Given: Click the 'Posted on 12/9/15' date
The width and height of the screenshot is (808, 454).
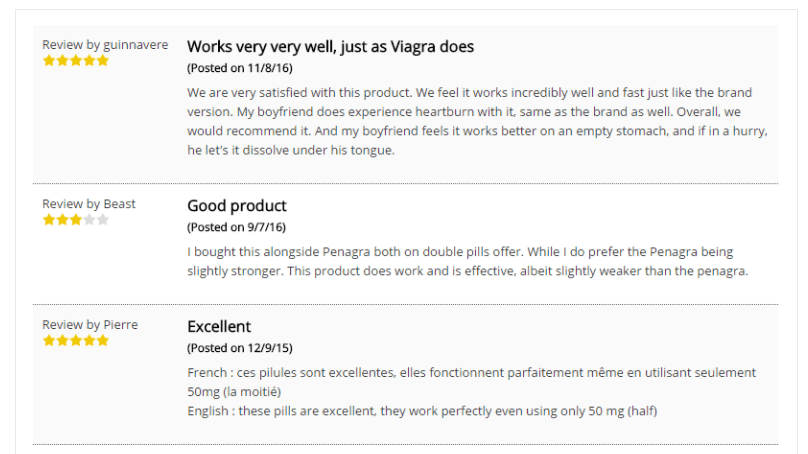Looking at the screenshot, I should tap(240, 348).
